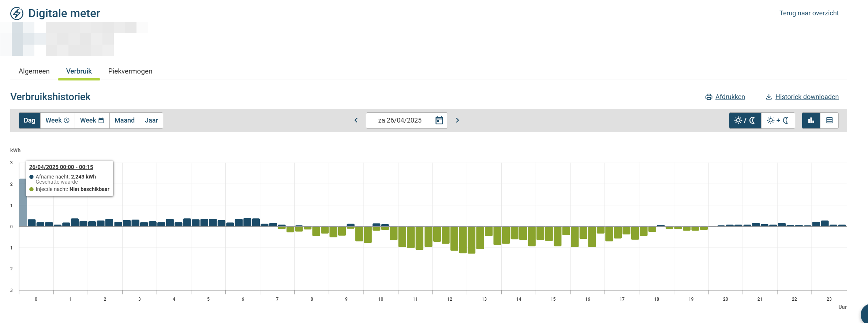Click Terug naar overzicht link
Viewport: 868px width, 323px height.
click(809, 13)
